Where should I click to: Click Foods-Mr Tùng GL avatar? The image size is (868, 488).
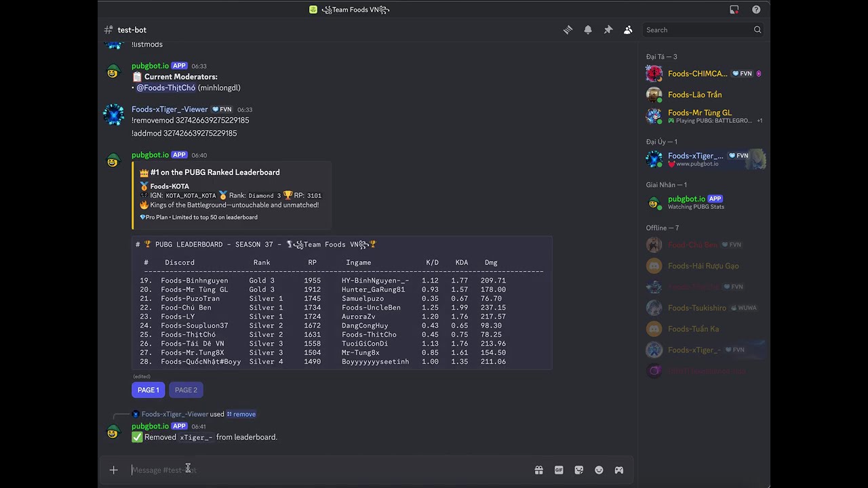(654, 116)
